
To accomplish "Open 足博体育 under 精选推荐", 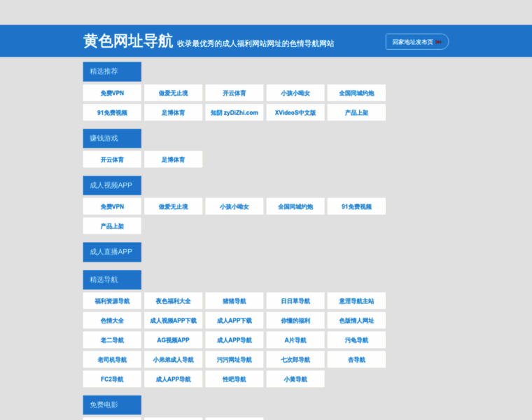I will [174, 113].
